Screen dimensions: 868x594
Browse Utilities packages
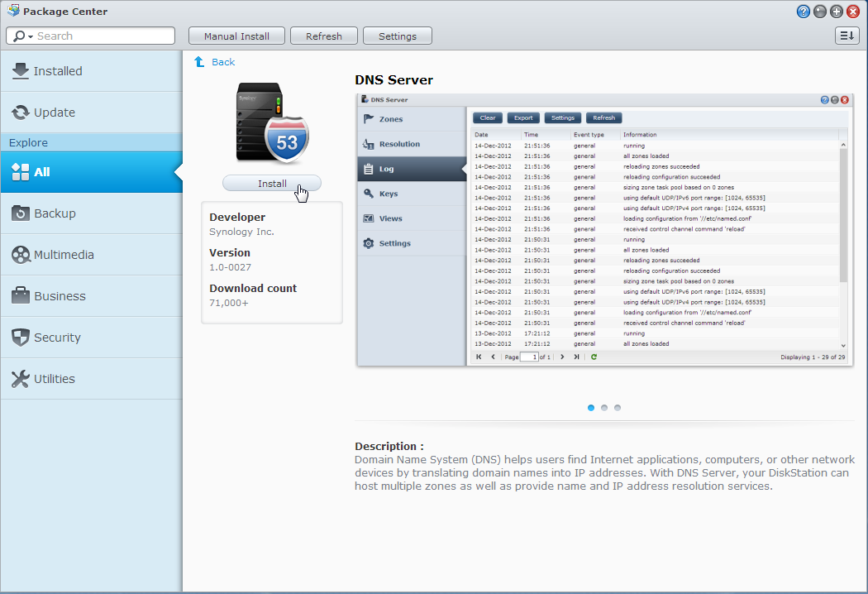(91, 378)
